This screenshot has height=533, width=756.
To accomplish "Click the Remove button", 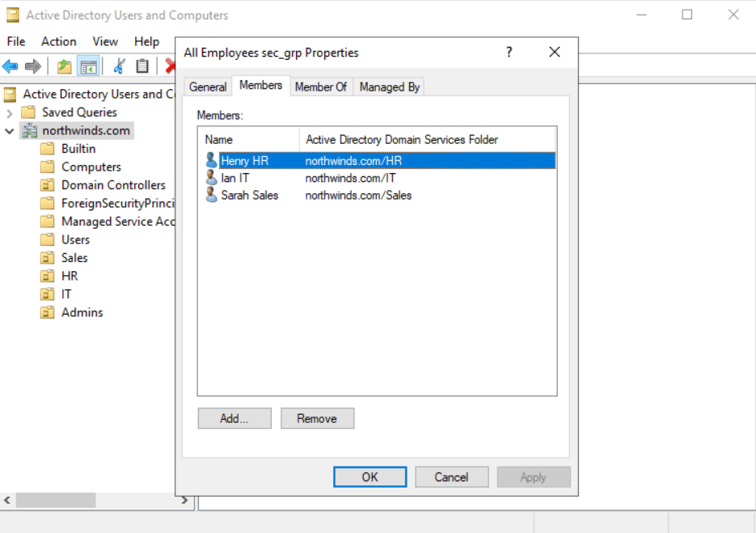I will (317, 418).
